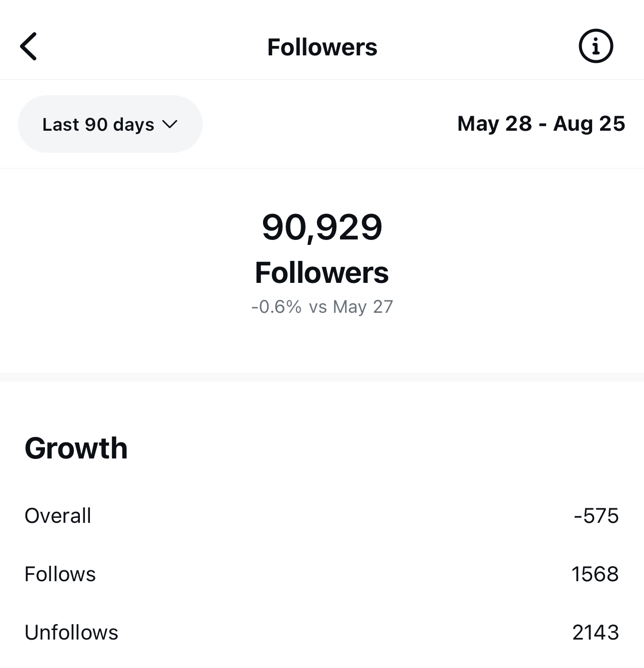Click the -575 overall value
644x668 pixels.
tap(597, 516)
